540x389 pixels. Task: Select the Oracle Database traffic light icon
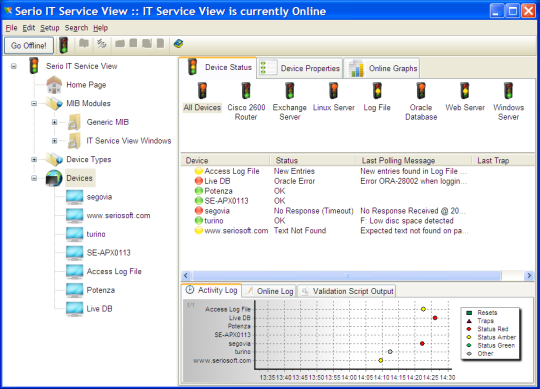pyautogui.click(x=421, y=91)
